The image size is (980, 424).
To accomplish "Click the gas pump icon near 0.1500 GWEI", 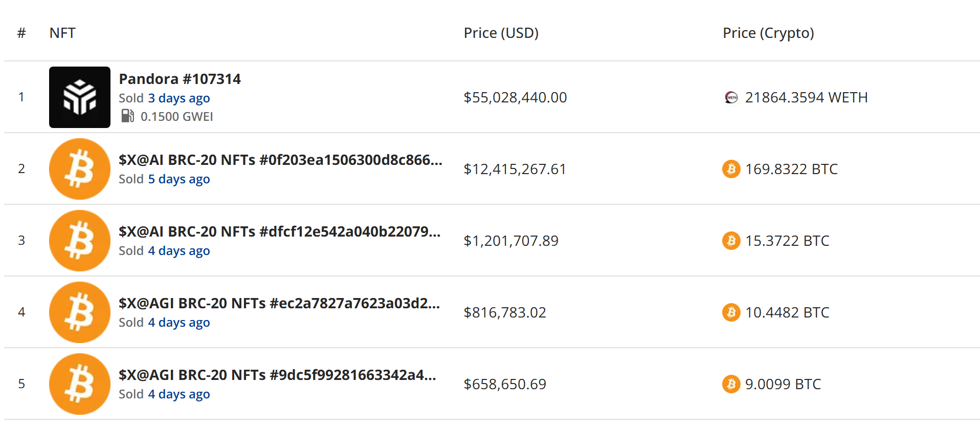I will [127, 116].
